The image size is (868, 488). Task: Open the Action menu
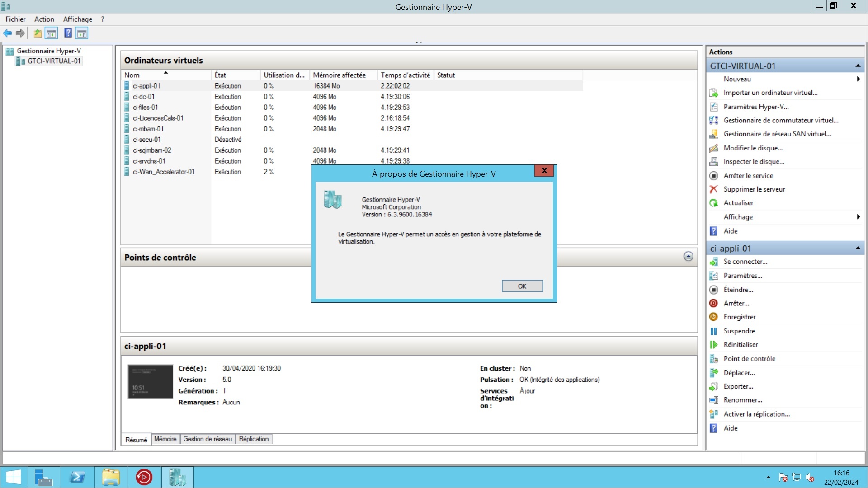click(44, 19)
